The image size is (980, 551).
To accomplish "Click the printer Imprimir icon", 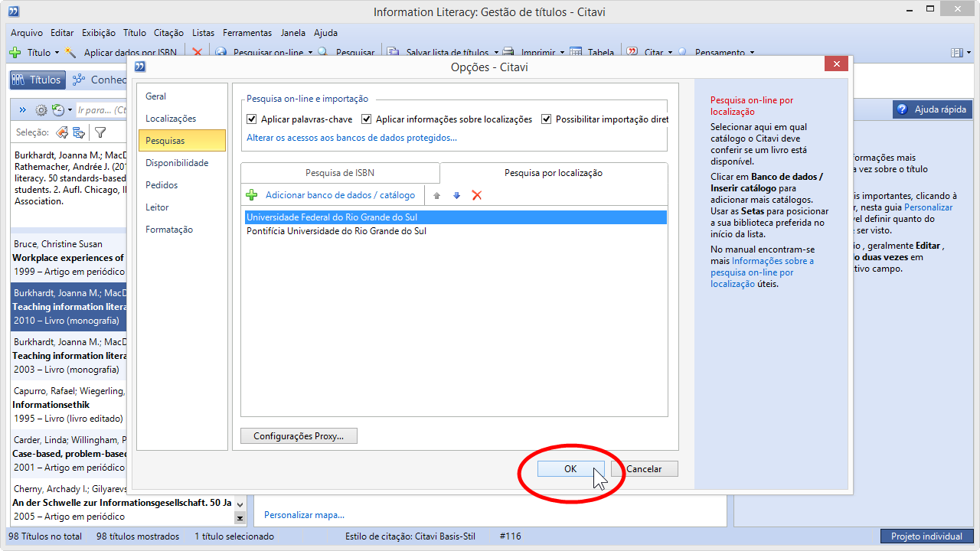I will tap(508, 53).
